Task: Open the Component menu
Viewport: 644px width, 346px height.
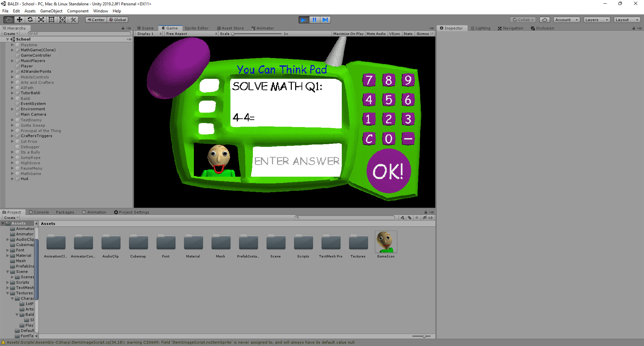Action: click(78, 11)
